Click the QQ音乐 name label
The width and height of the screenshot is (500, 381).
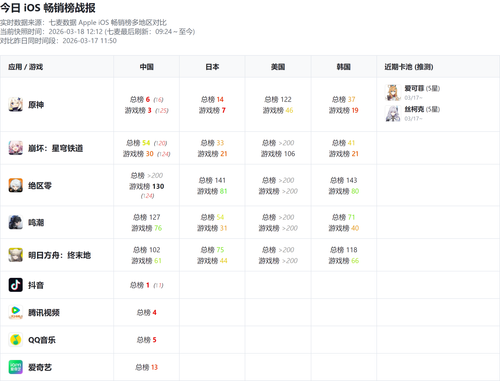click(42, 340)
